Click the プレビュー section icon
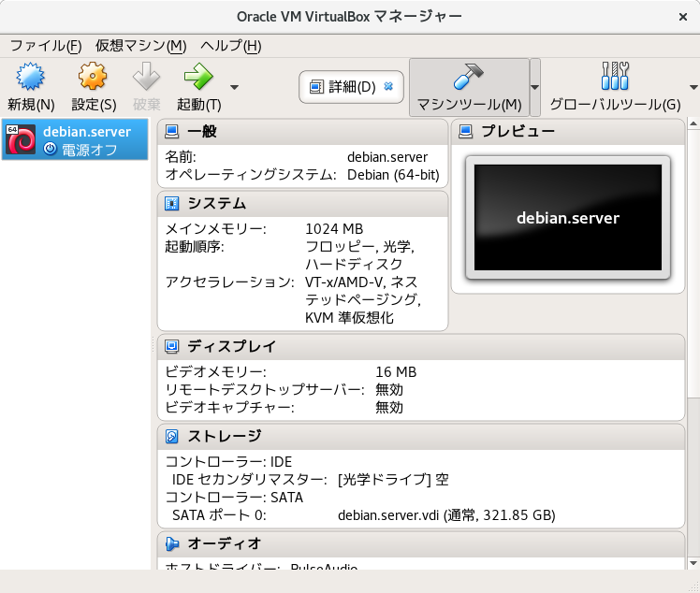The height and width of the screenshot is (593, 700). 466,132
